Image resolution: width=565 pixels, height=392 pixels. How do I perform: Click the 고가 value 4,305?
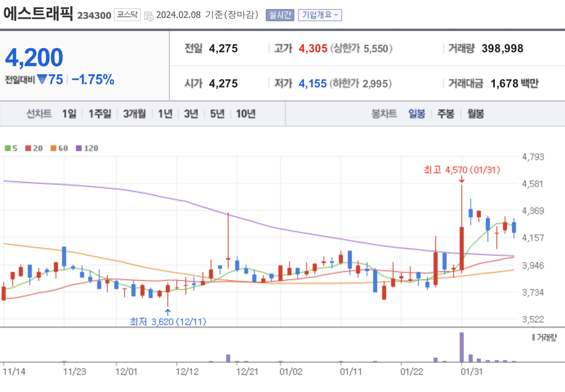(313, 49)
